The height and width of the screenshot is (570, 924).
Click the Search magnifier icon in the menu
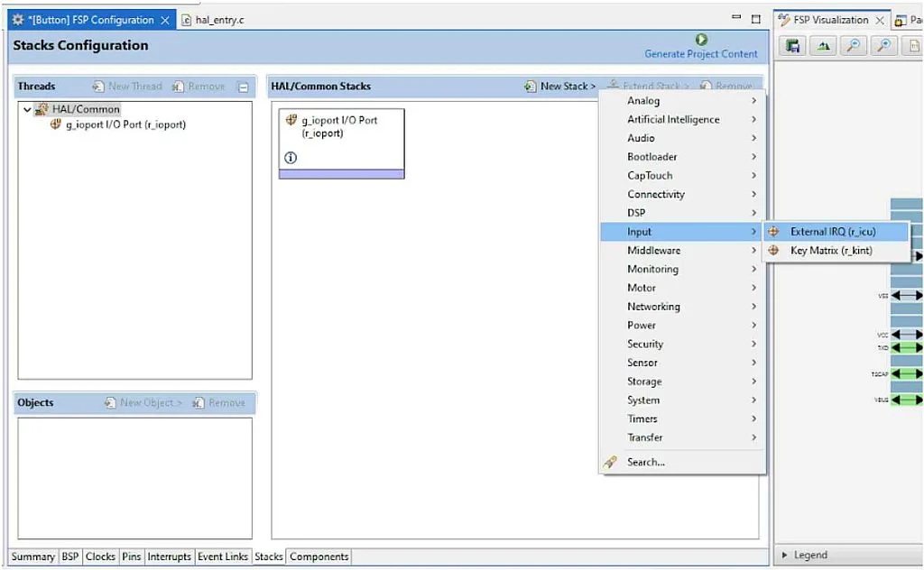click(x=611, y=462)
